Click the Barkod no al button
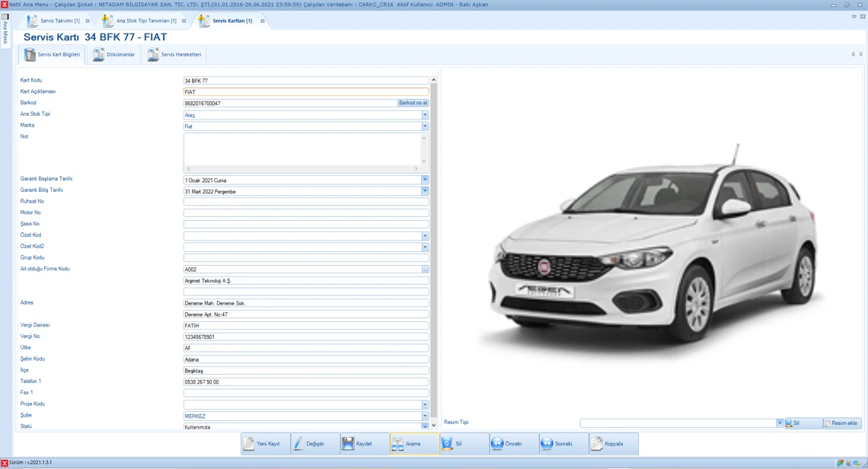This screenshot has height=469, width=868. (413, 103)
